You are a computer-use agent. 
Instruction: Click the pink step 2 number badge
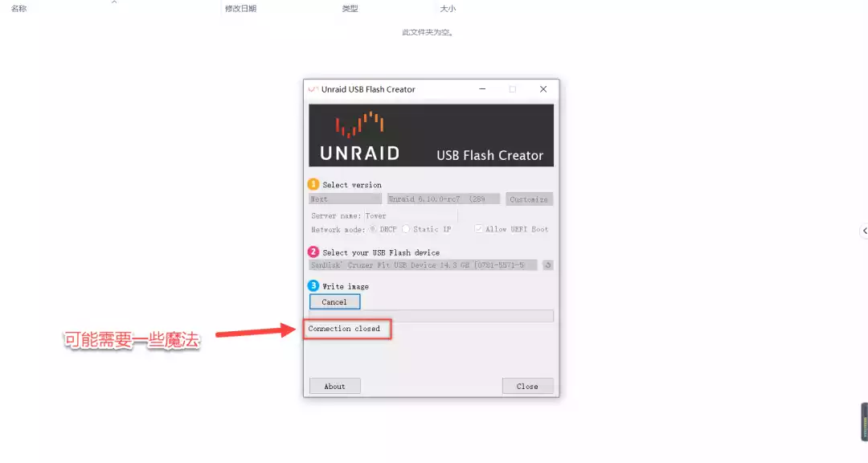(313, 252)
